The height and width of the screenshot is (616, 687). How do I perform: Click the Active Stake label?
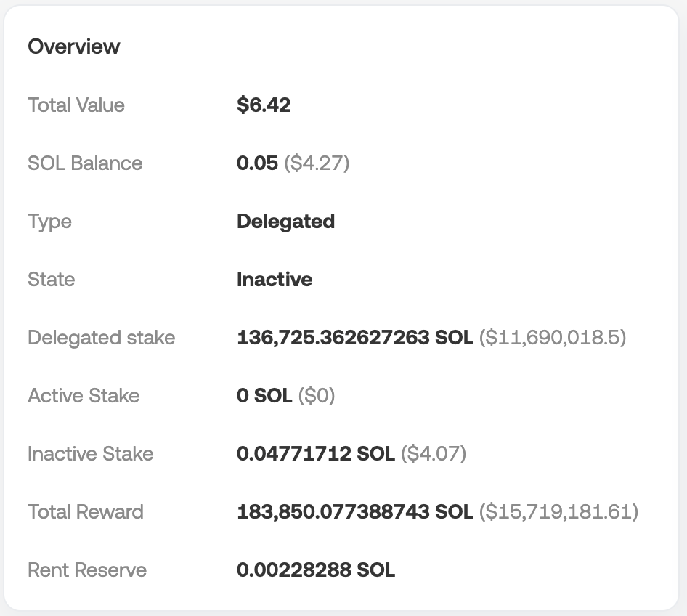[84, 396]
